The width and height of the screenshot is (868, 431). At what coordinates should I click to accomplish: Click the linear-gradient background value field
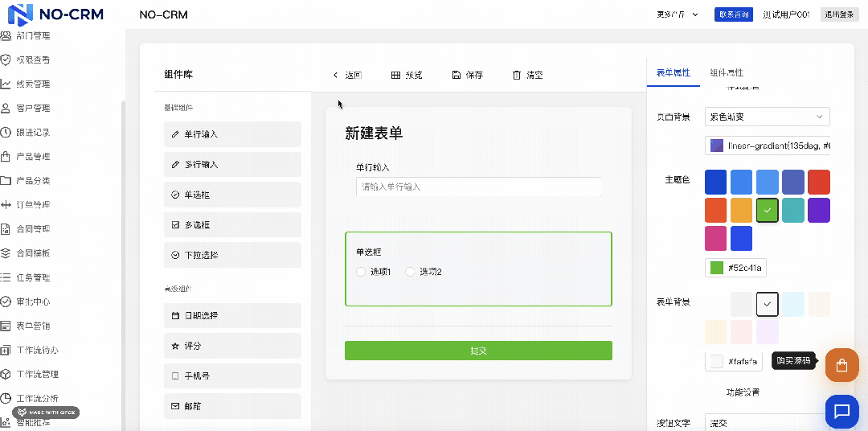coord(768,146)
